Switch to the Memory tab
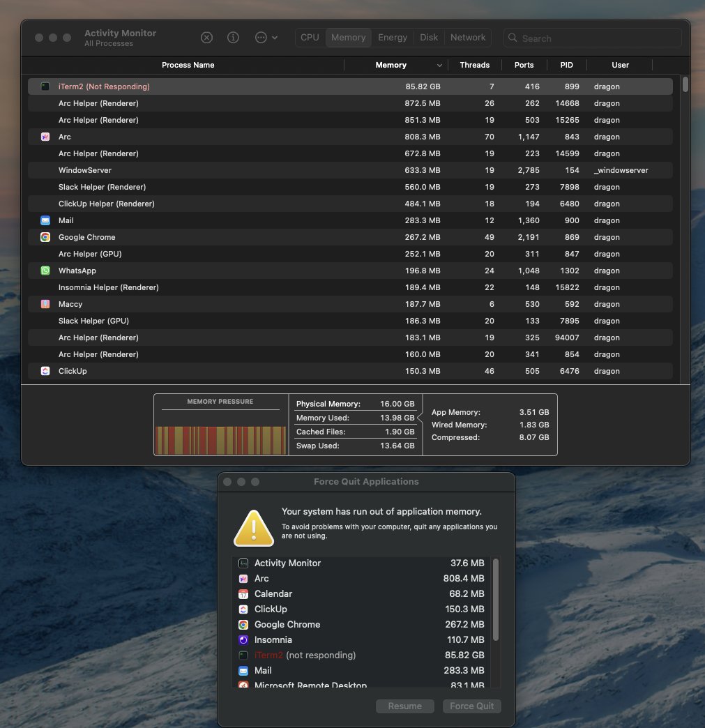The height and width of the screenshot is (728, 705). point(349,38)
